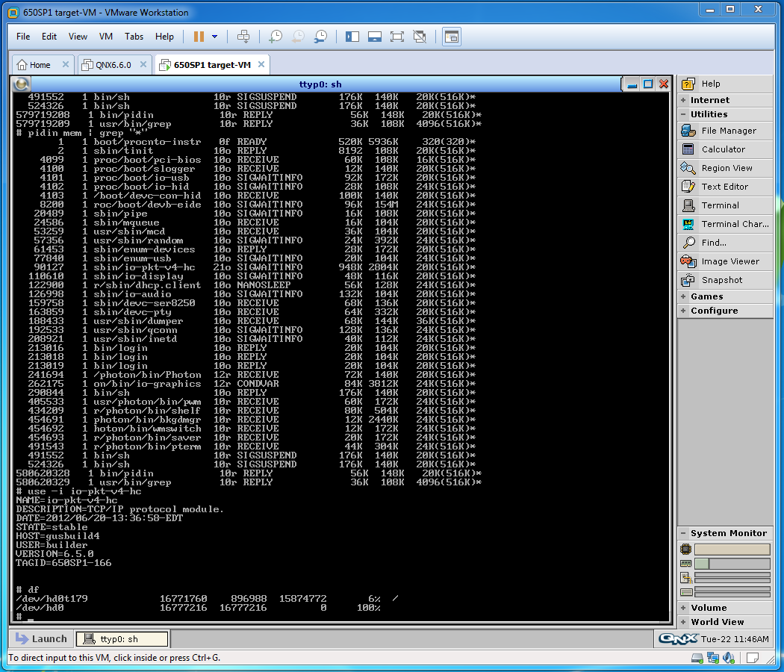Viewport: 784px width, 672px height.
Task: Expand the Internet section
Action: pos(709,100)
